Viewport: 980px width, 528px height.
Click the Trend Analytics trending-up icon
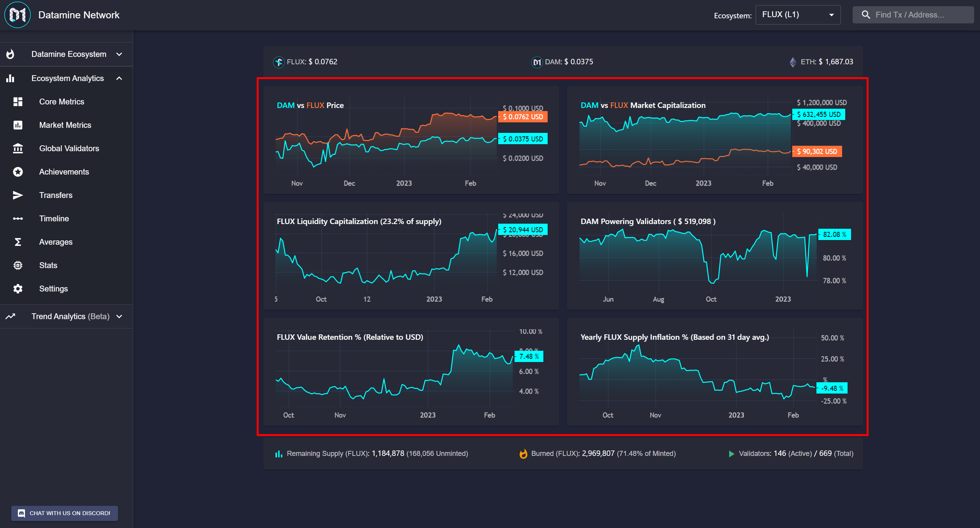[11, 316]
